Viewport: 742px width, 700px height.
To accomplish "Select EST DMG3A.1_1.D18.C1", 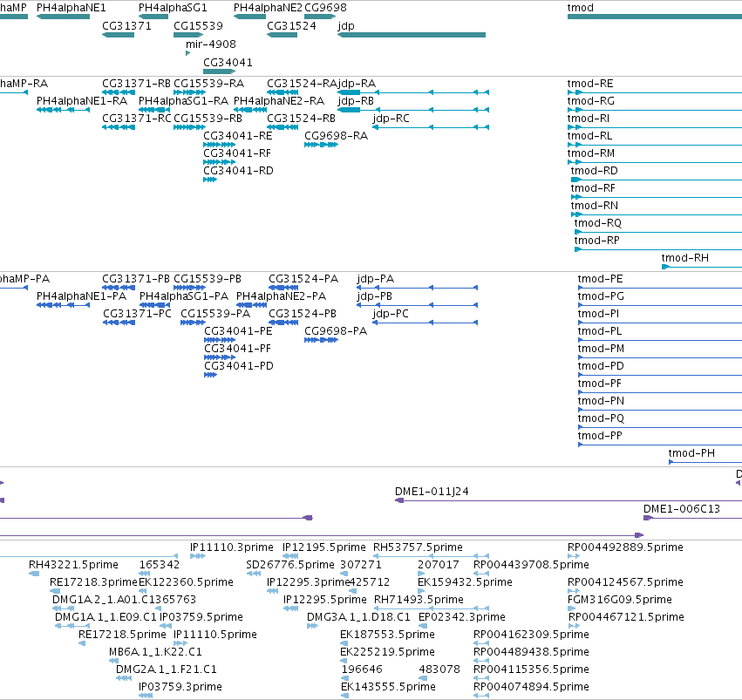I will coord(358,617).
